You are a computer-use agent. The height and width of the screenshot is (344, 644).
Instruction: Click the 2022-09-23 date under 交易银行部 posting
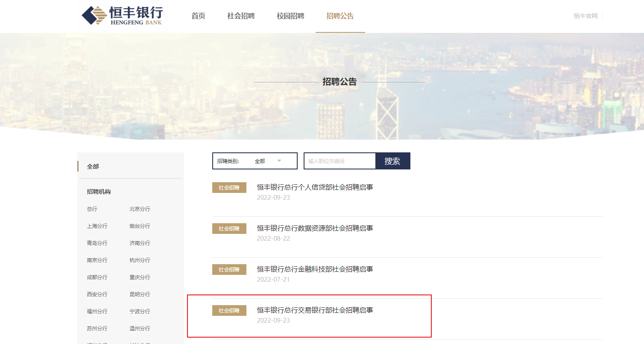pyautogui.click(x=273, y=321)
